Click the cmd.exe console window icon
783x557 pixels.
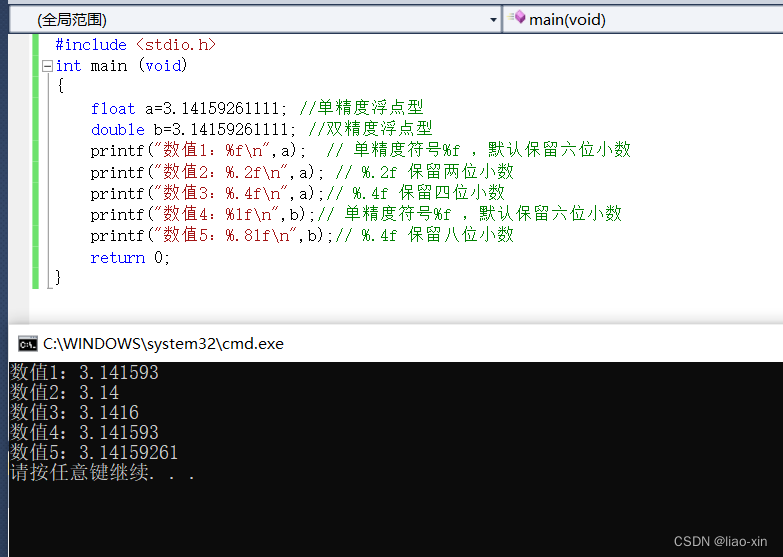[27, 343]
